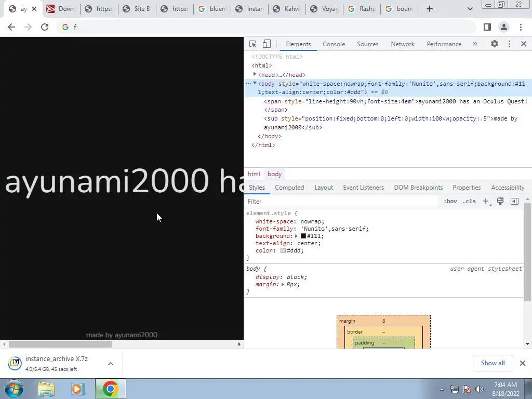Close the downloads bar
532x399 pixels.
523,363
